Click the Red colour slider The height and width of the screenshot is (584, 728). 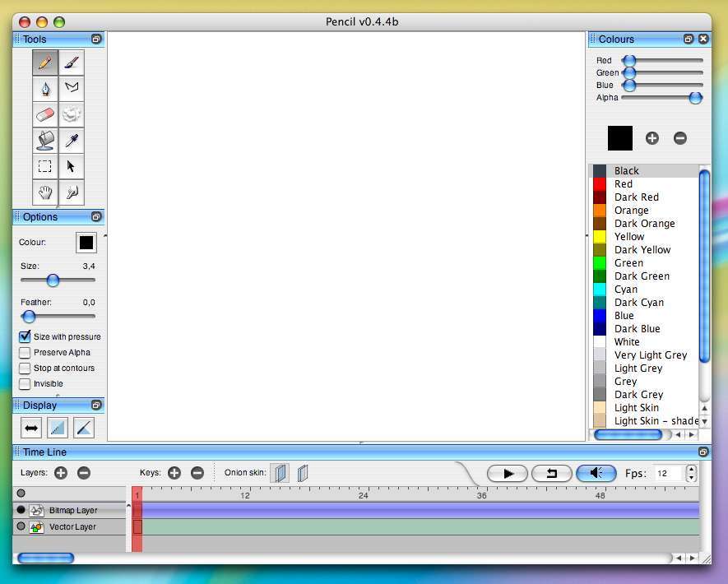tap(662, 60)
